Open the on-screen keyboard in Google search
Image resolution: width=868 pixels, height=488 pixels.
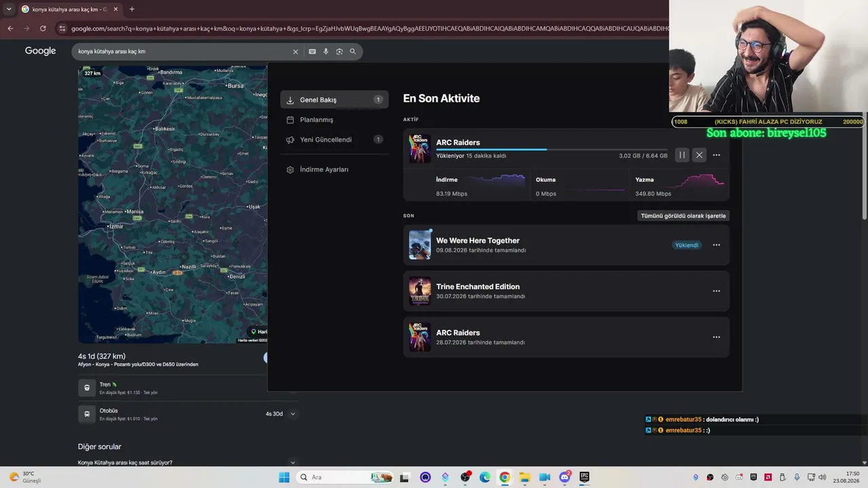click(x=312, y=52)
